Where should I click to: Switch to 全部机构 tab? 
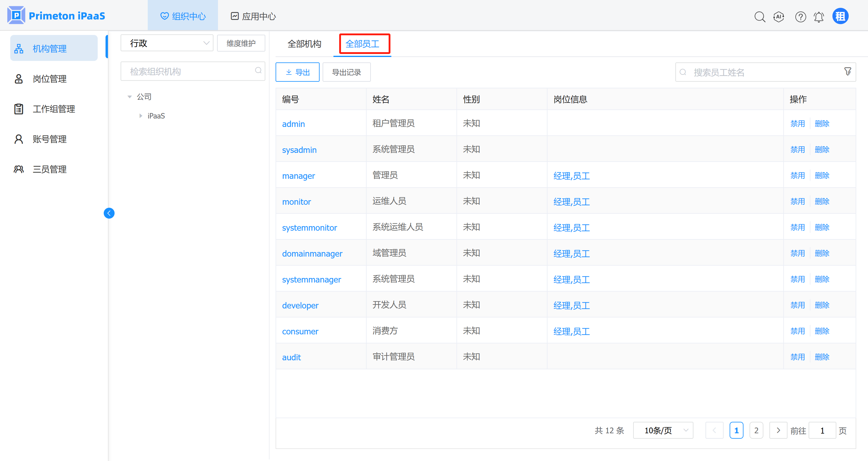coord(304,44)
